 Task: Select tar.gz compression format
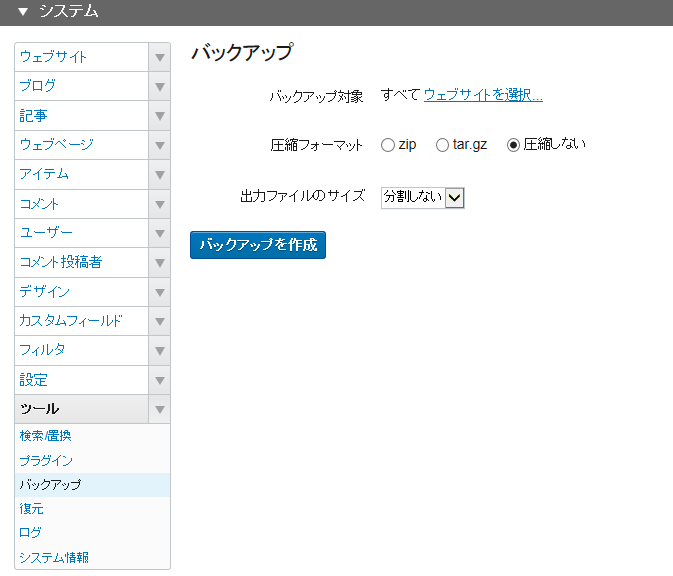coord(442,145)
